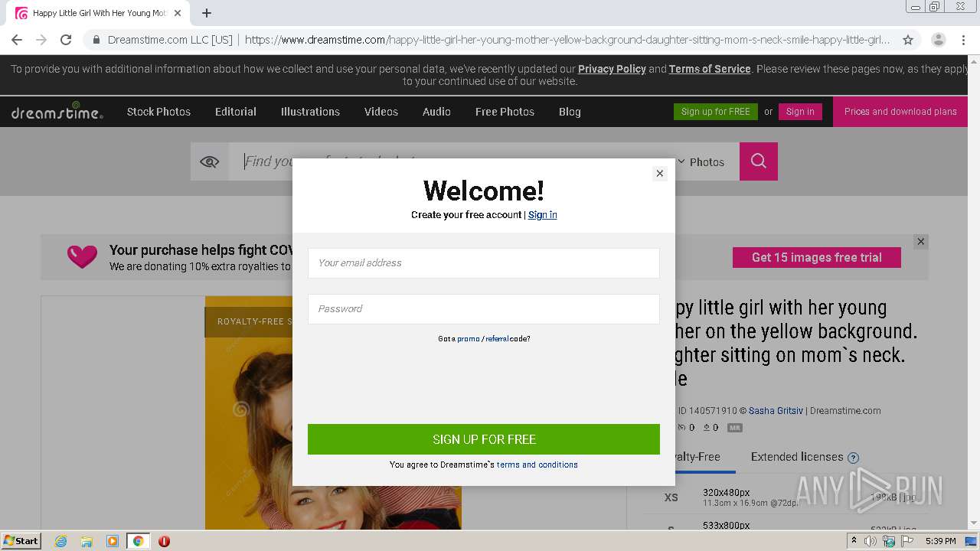
Task: Click the Password field
Action: click(484, 308)
